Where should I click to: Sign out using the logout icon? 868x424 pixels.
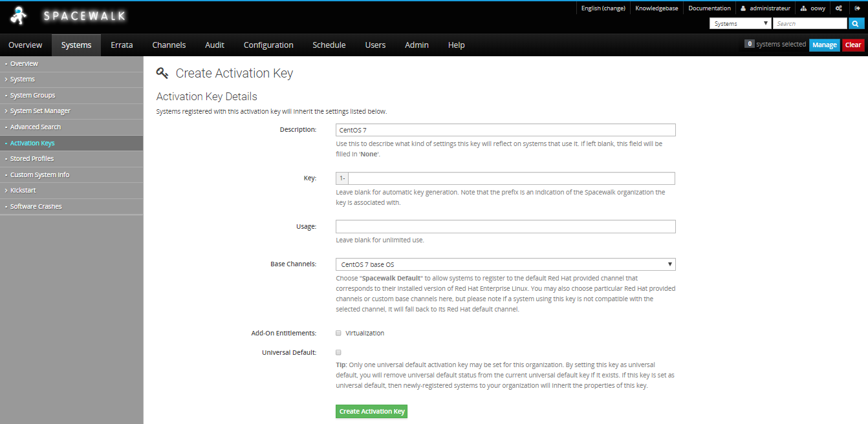[x=857, y=8]
